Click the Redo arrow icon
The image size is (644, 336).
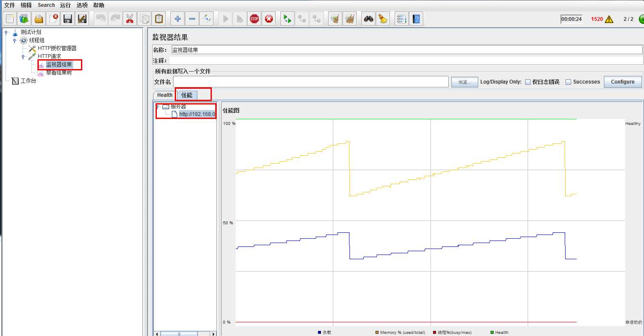(116, 19)
